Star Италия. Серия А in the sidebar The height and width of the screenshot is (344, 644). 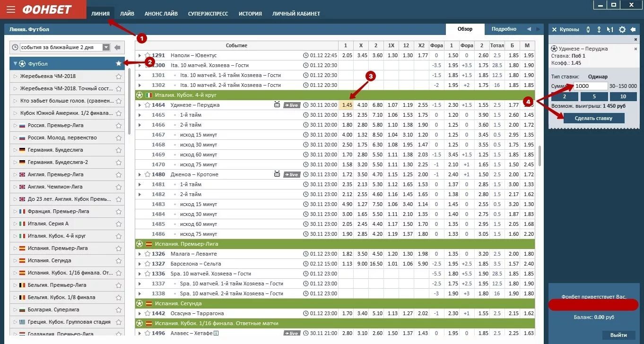[x=119, y=224]
